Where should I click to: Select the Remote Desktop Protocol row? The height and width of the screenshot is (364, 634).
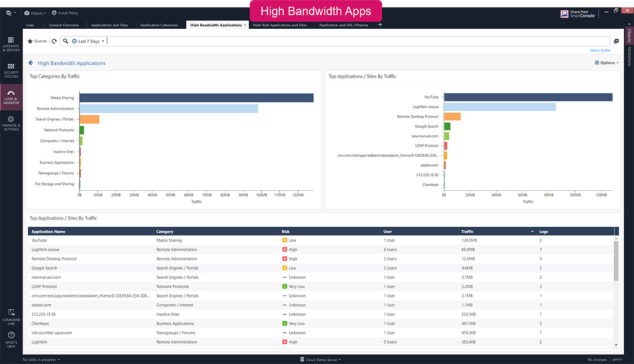click(321, 259)
